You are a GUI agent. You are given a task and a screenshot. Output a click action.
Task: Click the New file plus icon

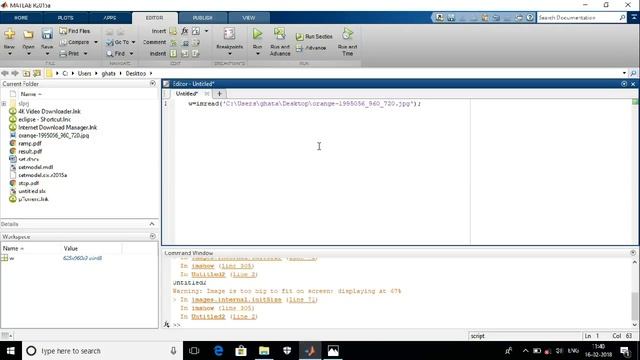9,34
